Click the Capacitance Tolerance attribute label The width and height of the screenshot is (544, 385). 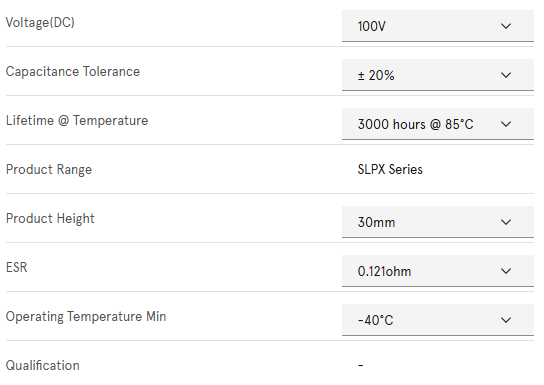pyautogui.click(x=73, y=71)
